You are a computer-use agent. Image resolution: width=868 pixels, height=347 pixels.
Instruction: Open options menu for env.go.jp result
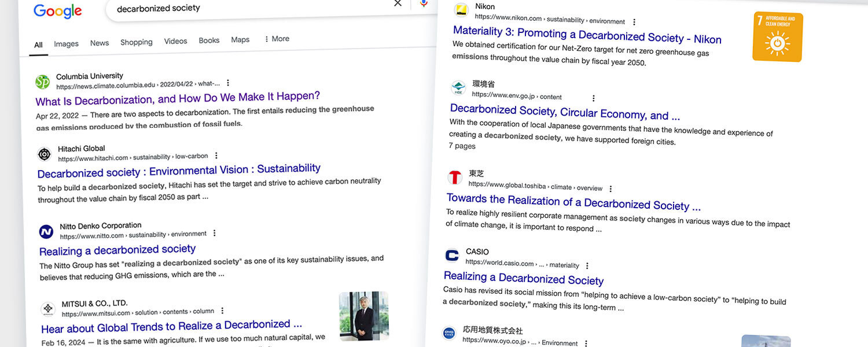click(593, 98)
